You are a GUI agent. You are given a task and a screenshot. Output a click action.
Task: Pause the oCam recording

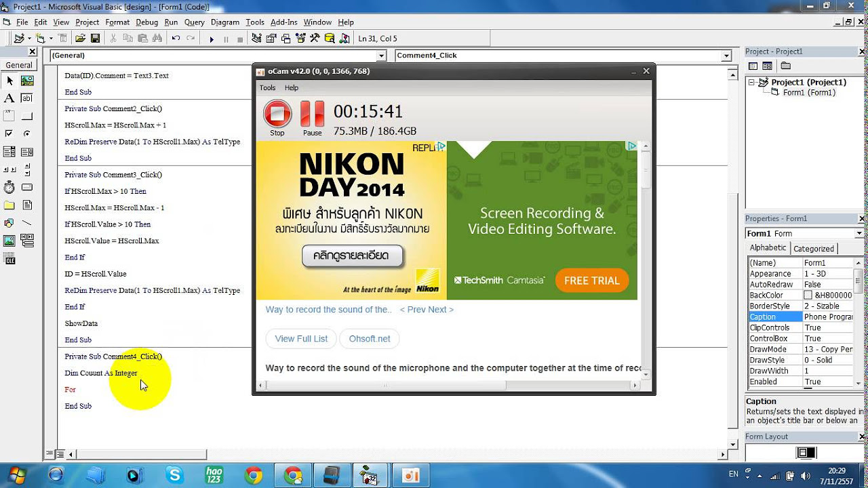[313, 118]
